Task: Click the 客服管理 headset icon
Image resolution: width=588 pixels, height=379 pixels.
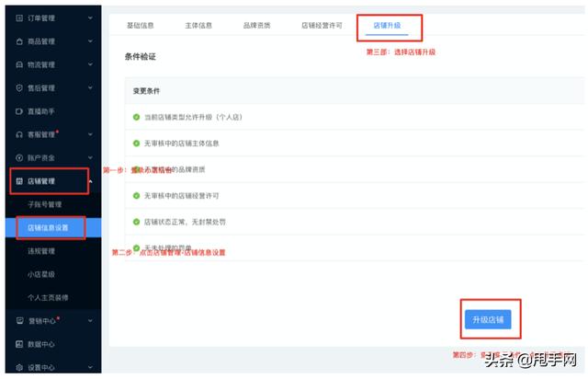Action: (x=19, y=134)
